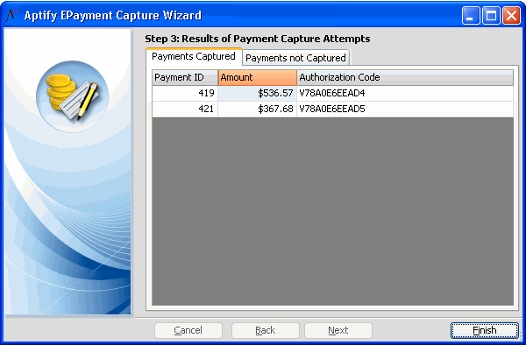Viewport: 529px width, 360px height.
Task: Sort by Payment ID column header
Action: pyautogui.click(x=185, y=78)
